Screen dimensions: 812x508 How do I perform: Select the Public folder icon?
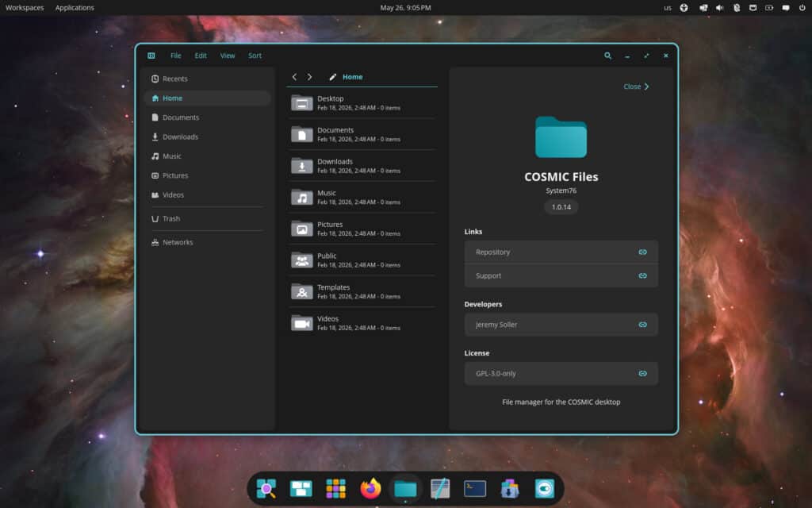pos(302,260)
